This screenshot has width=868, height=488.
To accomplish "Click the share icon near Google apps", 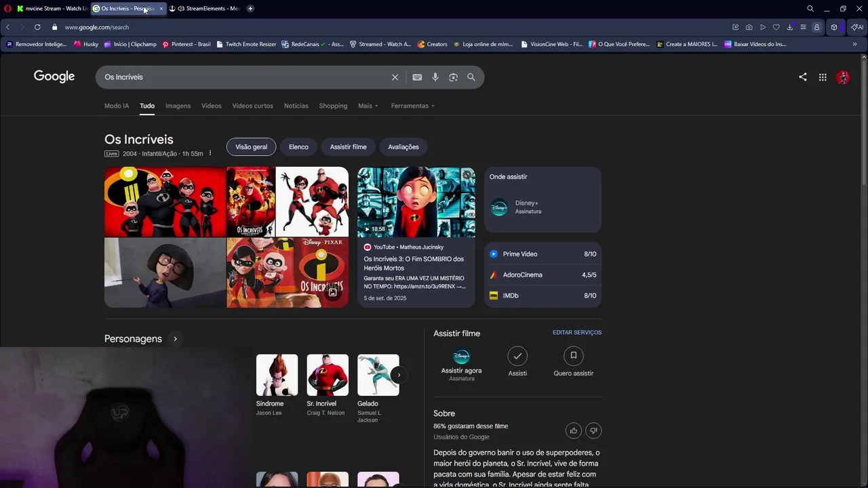I will click(803, 77).
